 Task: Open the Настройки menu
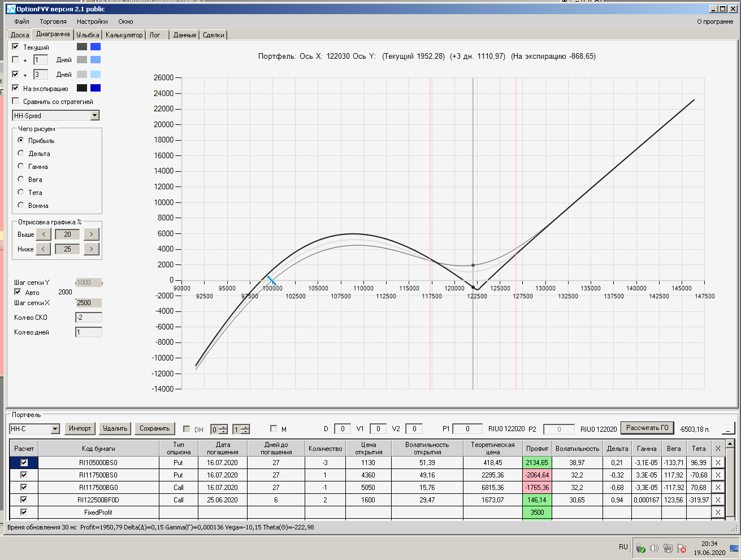(92, 21)
